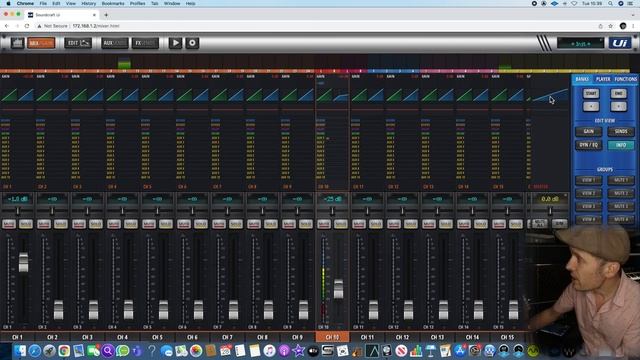Open the Edit channel view
The image size is (640, 360).
(78, 43)
